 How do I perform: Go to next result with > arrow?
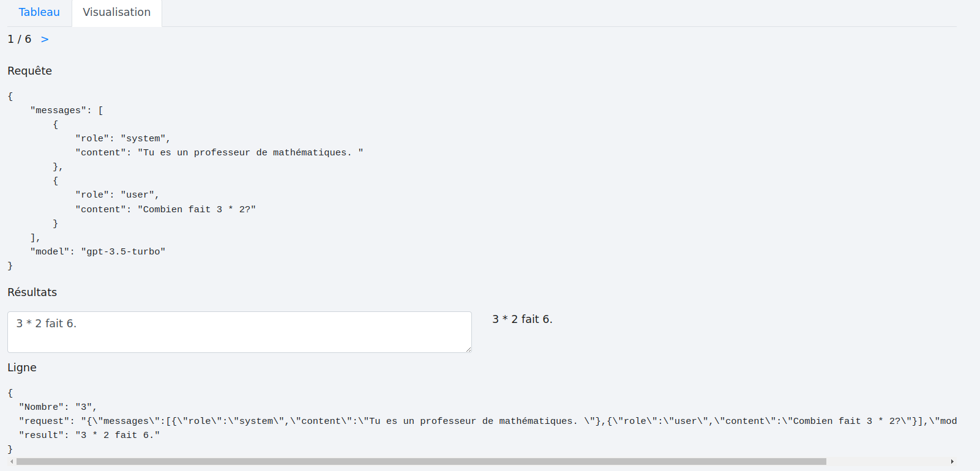45,39
